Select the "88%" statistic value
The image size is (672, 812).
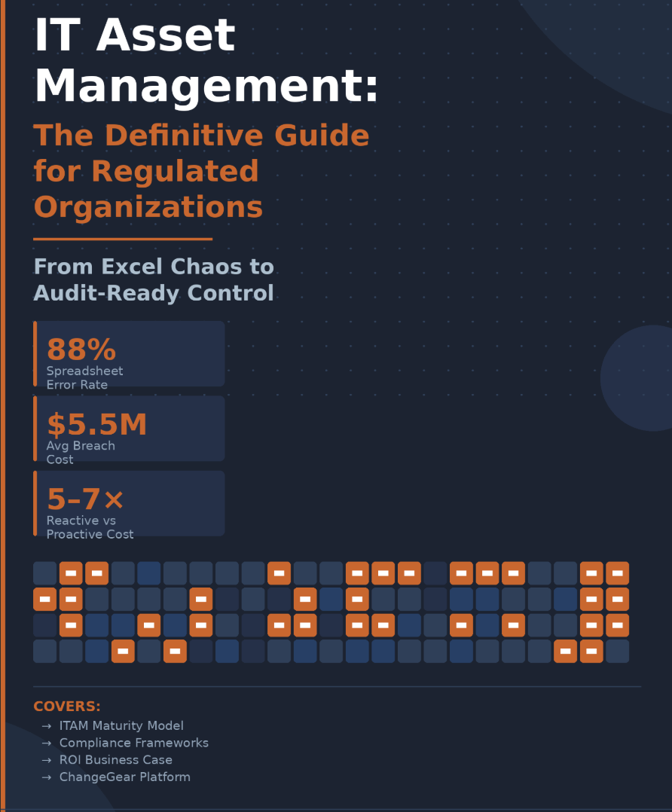pos(81,349)
